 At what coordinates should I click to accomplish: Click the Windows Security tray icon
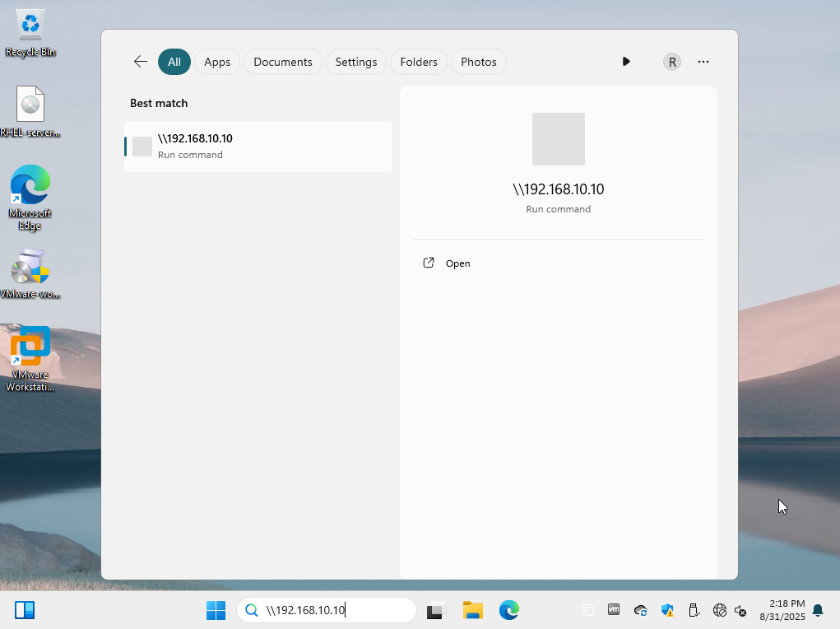point(667,610)
